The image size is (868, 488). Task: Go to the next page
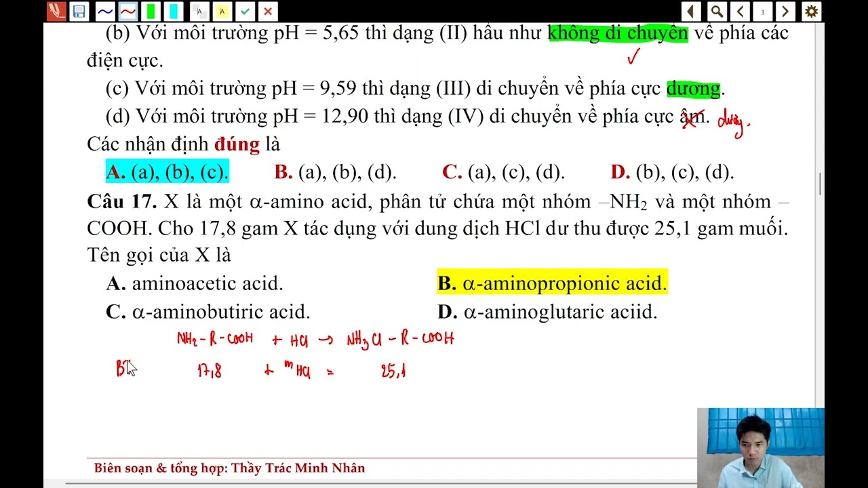click(x=786, y=11)
